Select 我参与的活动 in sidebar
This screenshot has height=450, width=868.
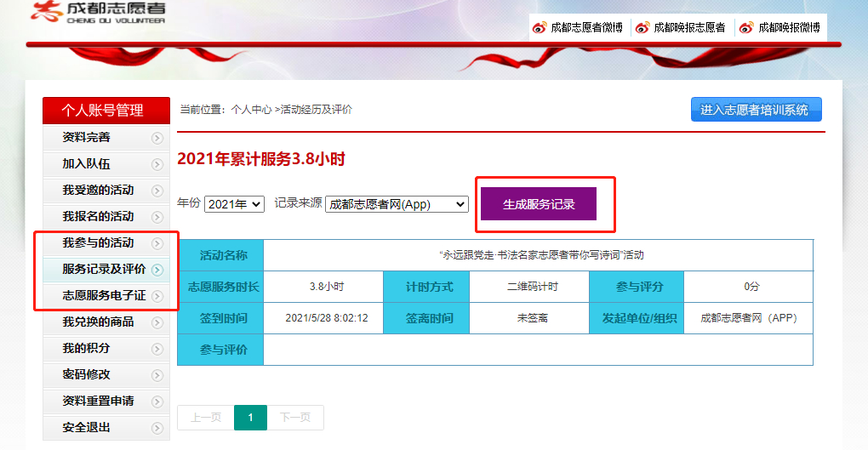pos(106,243)
